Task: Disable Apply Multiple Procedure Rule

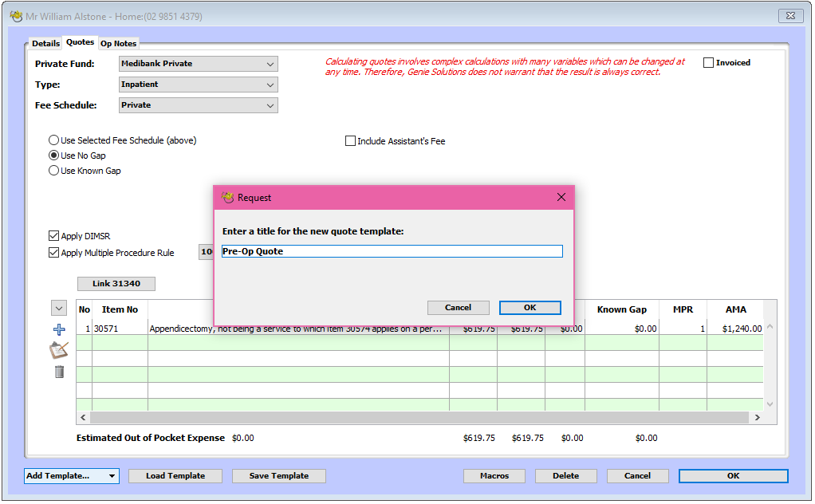Action: (53, 253)
